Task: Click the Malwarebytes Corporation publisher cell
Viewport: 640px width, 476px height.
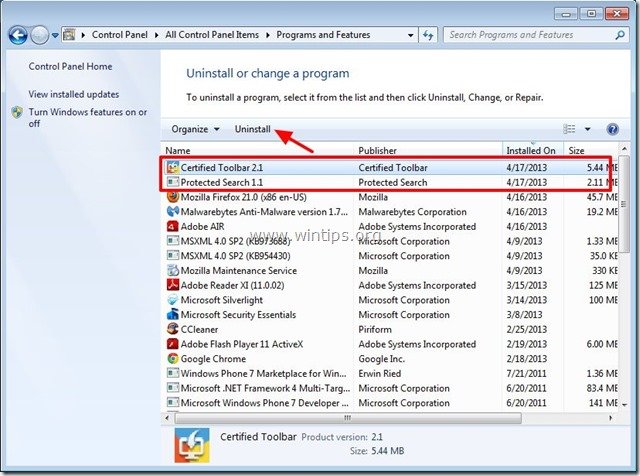Action: click(412, 212)
